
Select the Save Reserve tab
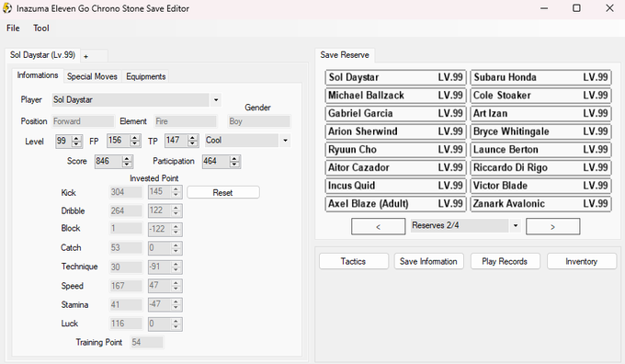pos(345,55)
